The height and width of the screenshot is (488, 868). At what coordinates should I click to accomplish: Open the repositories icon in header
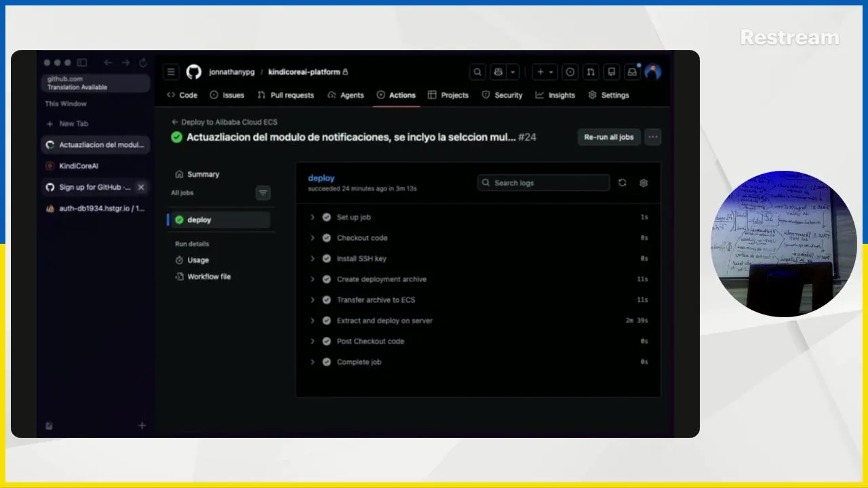pyautogui.click(x=611, y=72)
